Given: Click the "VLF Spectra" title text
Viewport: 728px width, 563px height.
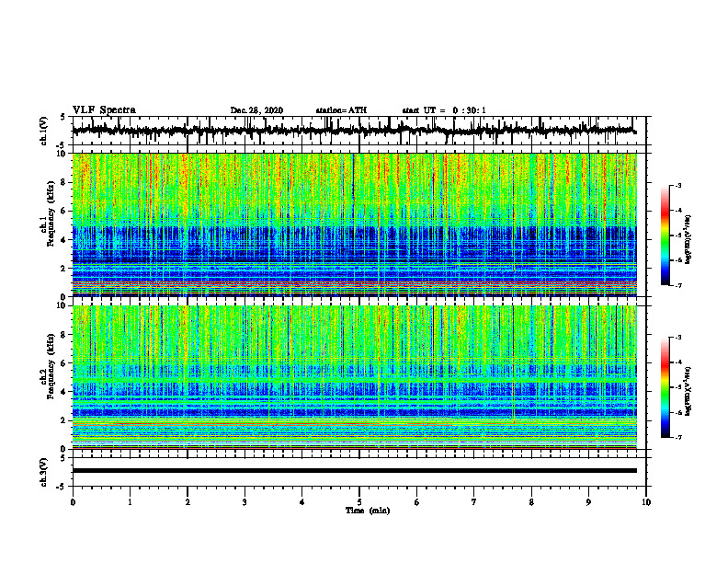Looking at the screenshot, I should (104, 110).
